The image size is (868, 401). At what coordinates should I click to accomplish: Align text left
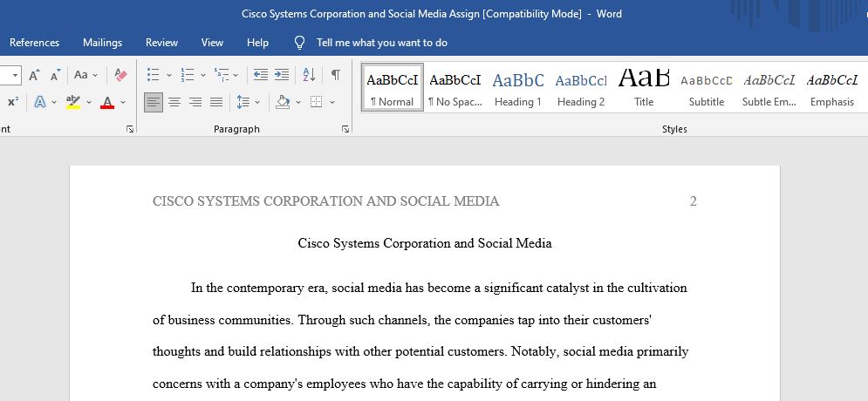[154, 102]
